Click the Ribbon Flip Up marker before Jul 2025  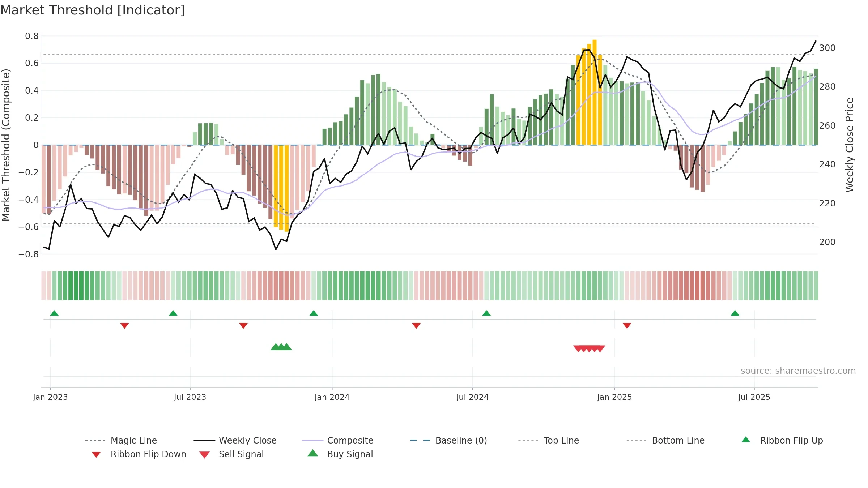pos(735,313)
